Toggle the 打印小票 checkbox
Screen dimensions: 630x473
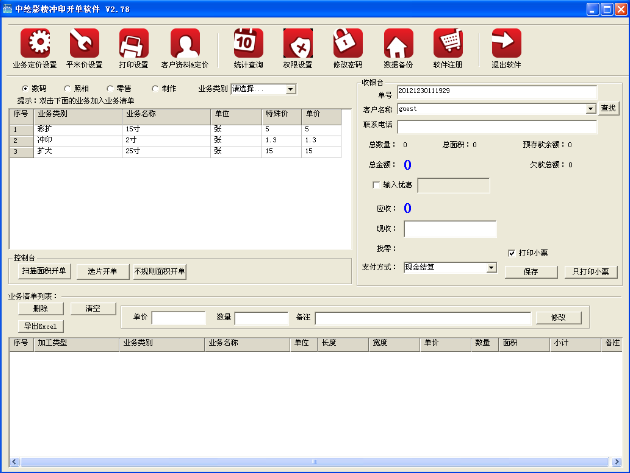(512, 252)
